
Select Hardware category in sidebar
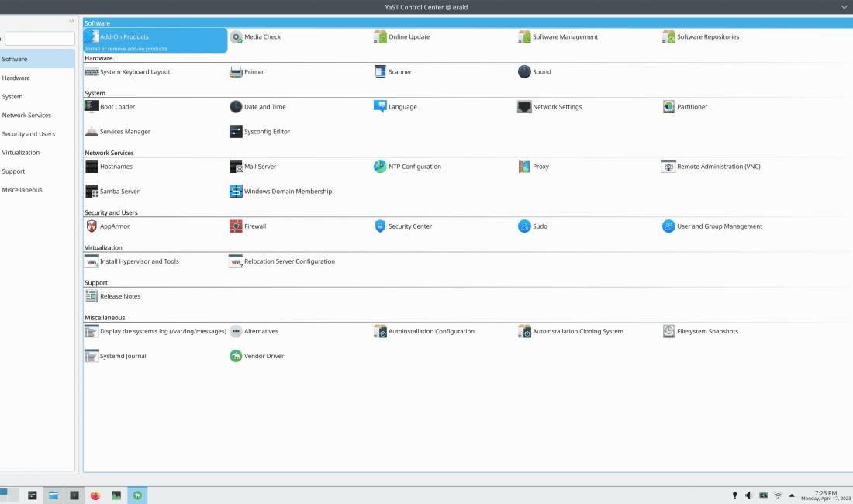tap(37, 78)
